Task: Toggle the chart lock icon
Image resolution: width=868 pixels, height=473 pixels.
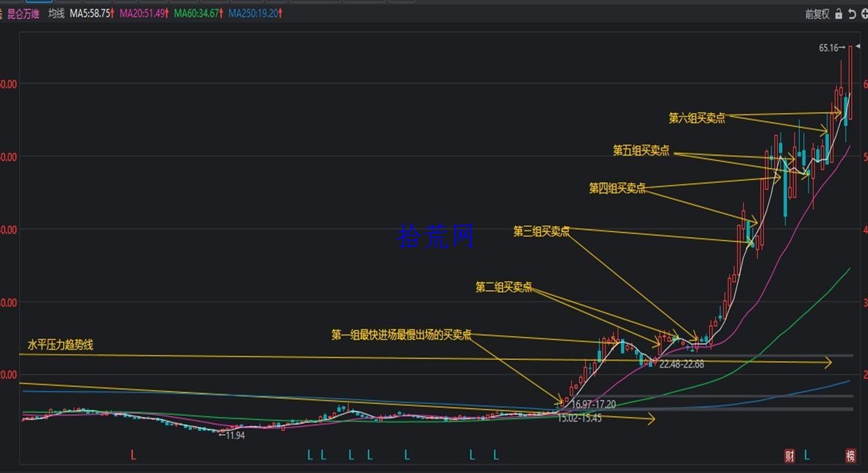Action: click(x=839, y=14)
